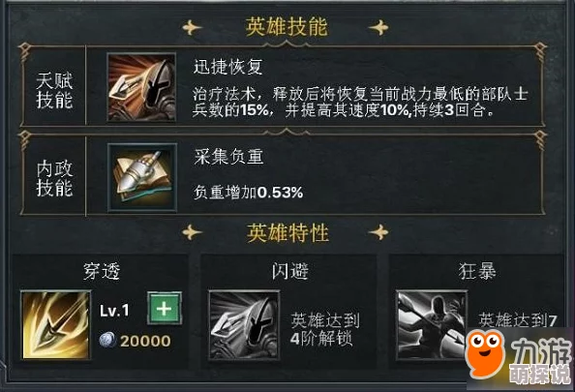Click the green plus upgrade button
The height and width of the screenshot is (392, 575).
(165, 309)
